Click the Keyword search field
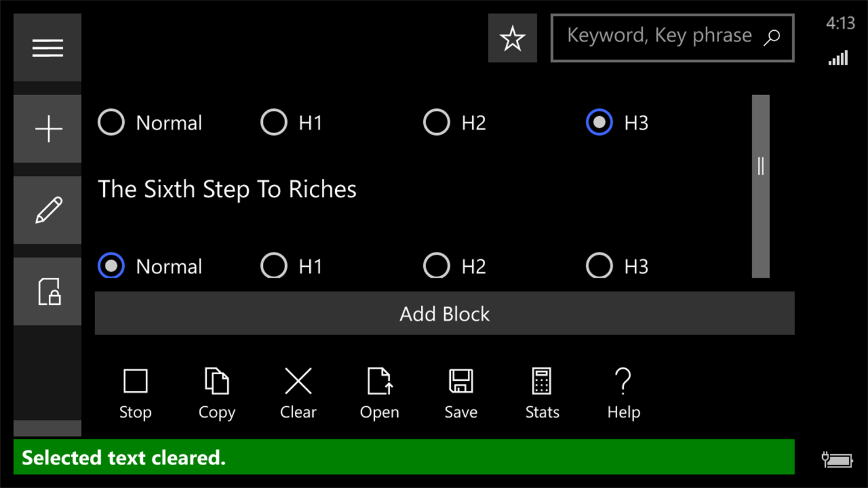The image size is (868, 488). (660, 37)
